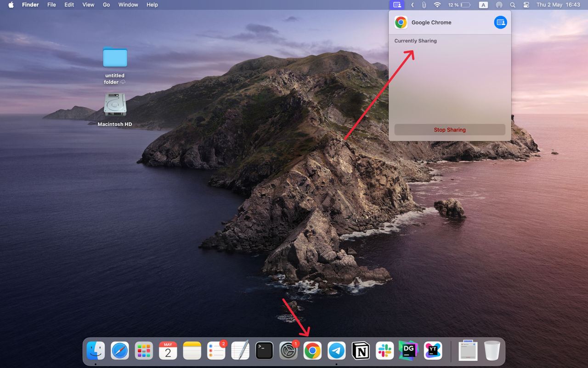The width and height of the screenshot is (588, 368).
Task: Open Launchpad from the Dock
Action: coord(144,351)
